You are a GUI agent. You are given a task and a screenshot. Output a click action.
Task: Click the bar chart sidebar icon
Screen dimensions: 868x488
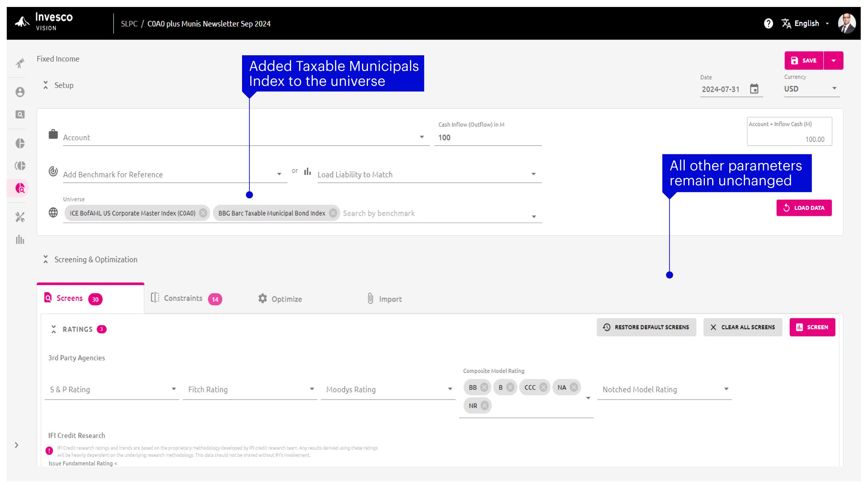[20, 239]
